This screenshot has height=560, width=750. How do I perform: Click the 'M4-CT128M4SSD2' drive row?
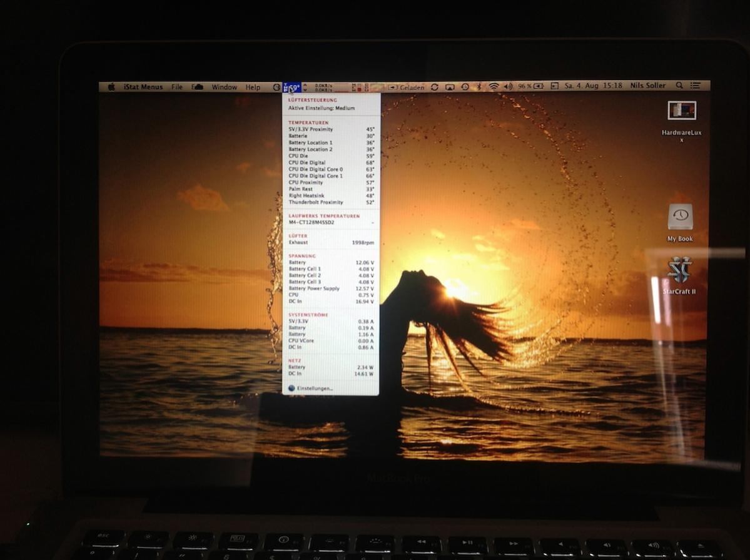[x=330, y=223]
